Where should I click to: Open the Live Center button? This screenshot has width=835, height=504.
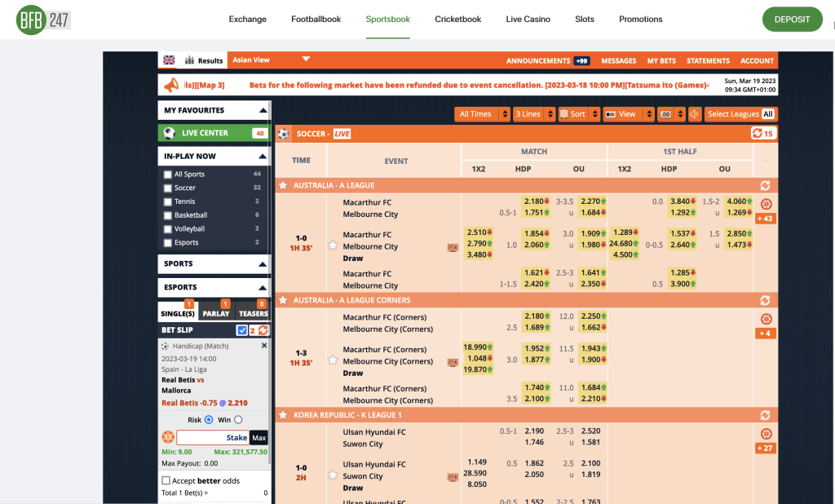pos(214,133)
